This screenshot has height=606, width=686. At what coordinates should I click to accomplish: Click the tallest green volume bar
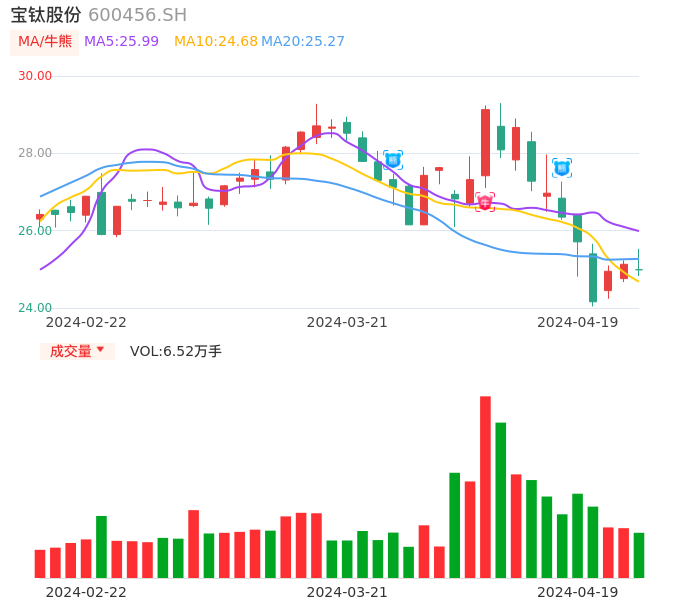500,500
